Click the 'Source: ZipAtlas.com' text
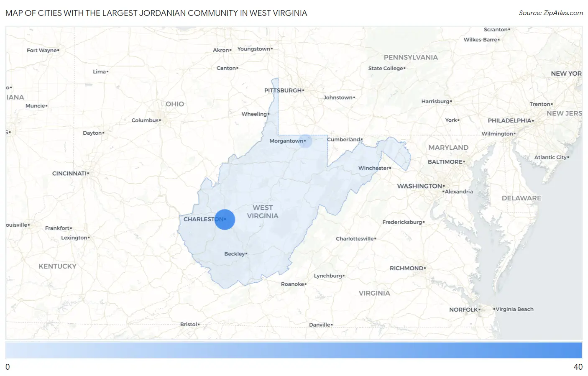Viewport: 588px width, 376px height. [551, 13]
